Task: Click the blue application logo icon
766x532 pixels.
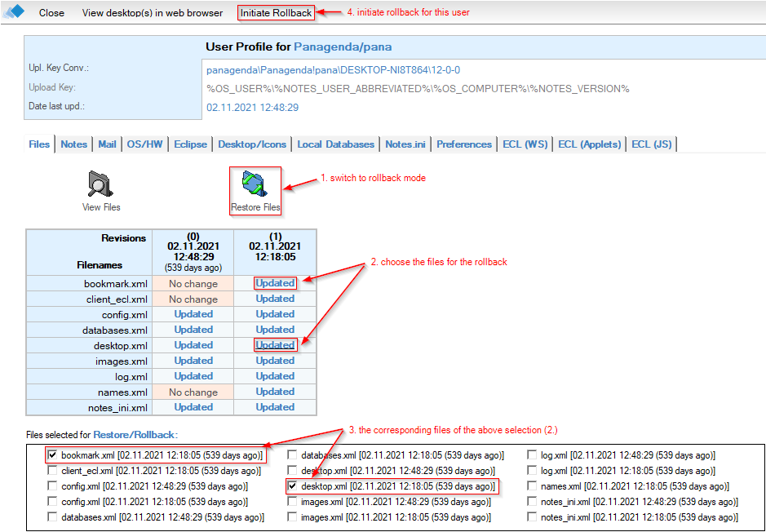Action: point(14,12)
